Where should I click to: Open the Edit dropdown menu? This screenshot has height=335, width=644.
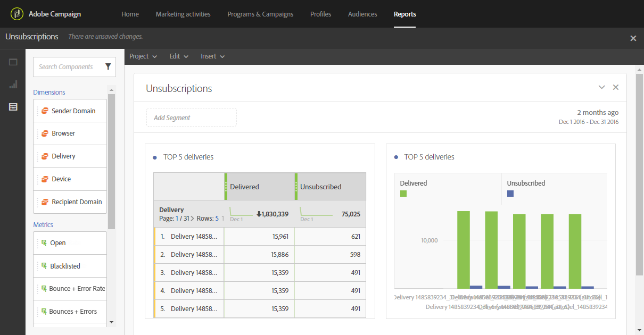179,56
